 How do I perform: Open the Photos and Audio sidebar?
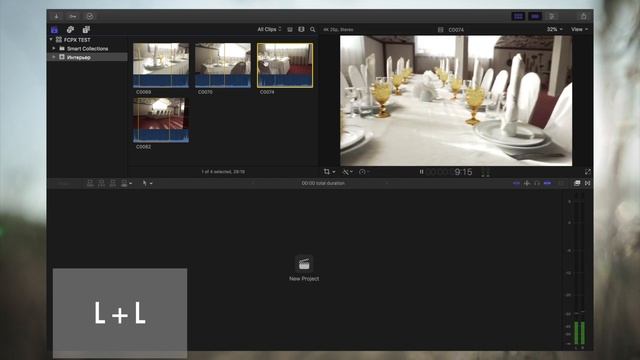70,29
